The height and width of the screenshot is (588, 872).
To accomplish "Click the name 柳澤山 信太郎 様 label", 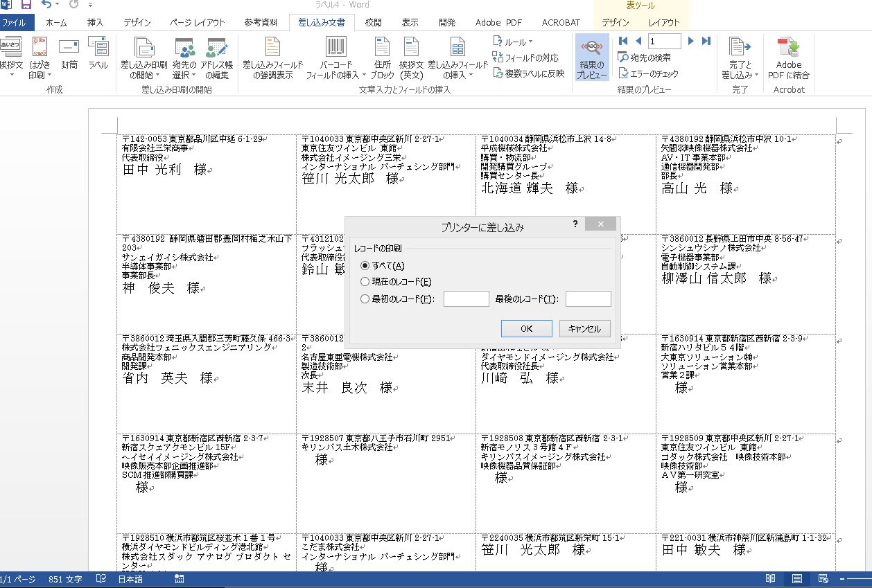I will pos(717,278).
